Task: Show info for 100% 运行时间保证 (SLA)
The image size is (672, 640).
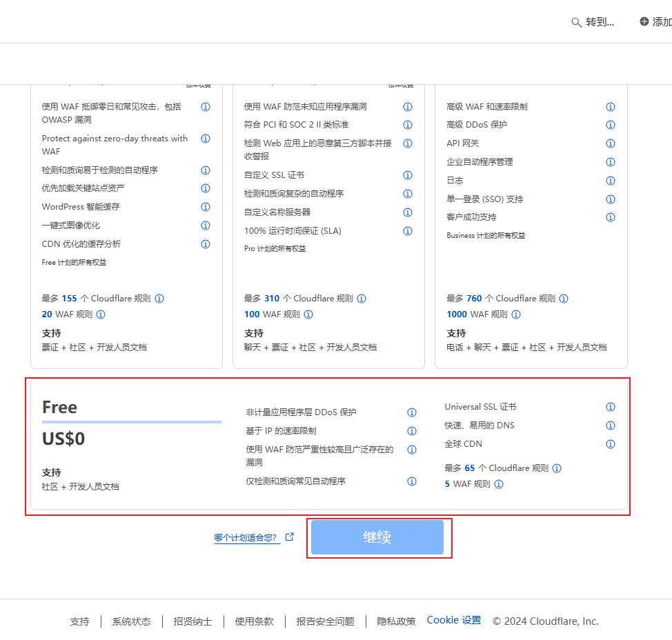Action: (x=408, y=231)
